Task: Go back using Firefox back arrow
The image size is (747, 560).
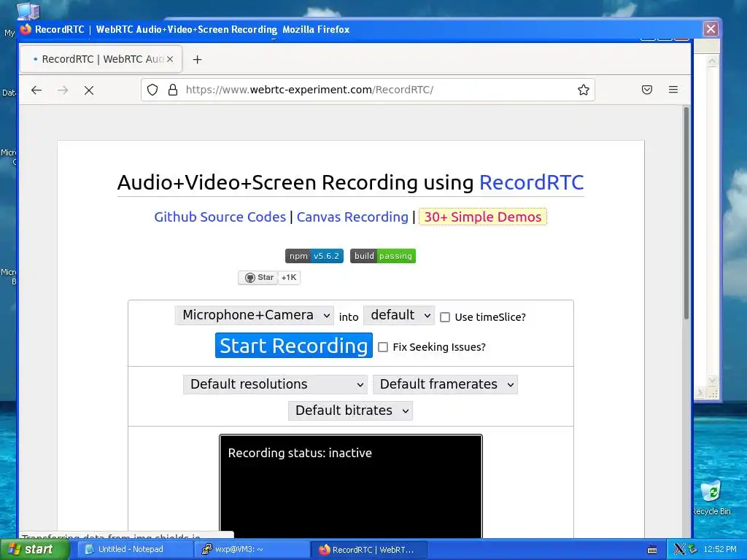Action: coord(36,90)
